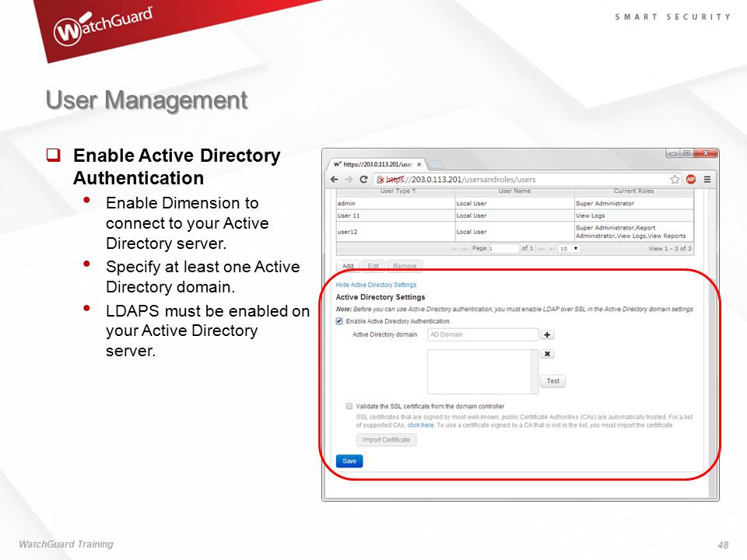Click the Add user button
The height and width of the screenshot is (560, 747).
348,266
